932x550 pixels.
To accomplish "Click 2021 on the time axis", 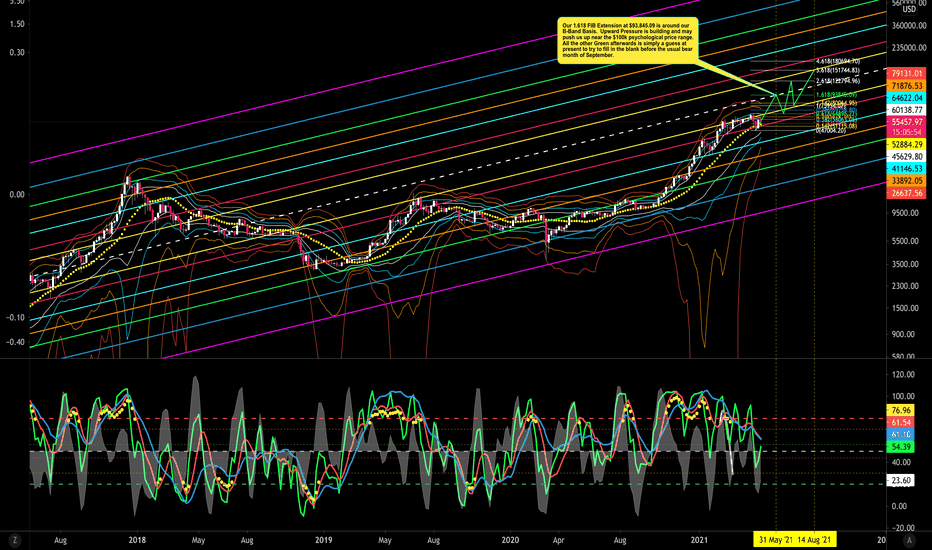I will point(699,540).
